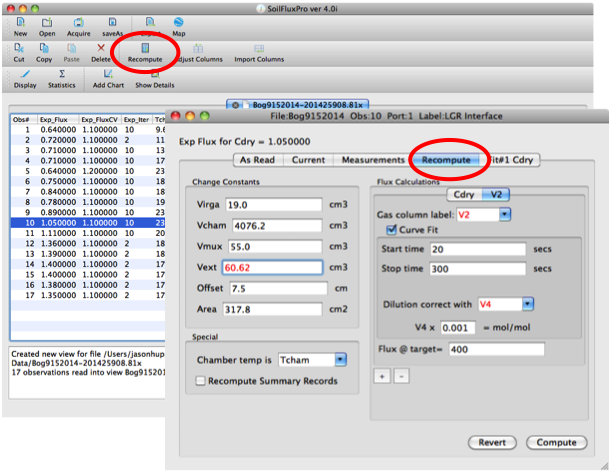Click the Vcham input field
This screenshot has width=610, height=474.
click(277, 226)
